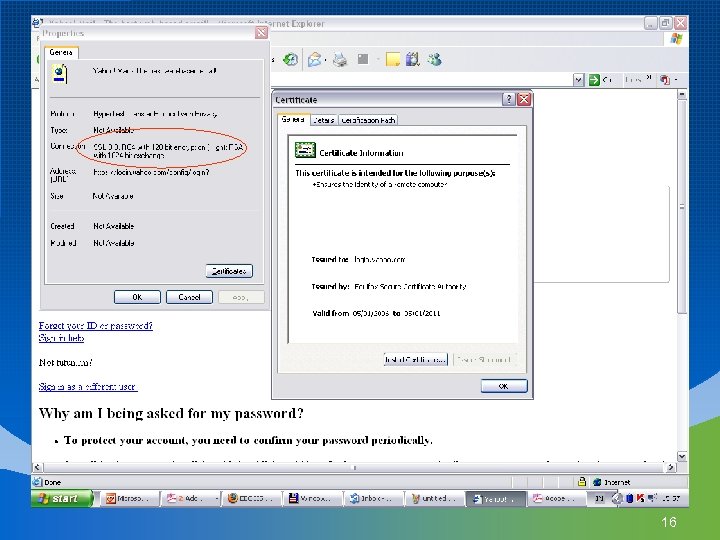Viewport: 720px width, 540px height.
Task: Click the grayed-out Edit toolbar icon
Action: coord(363,59)
